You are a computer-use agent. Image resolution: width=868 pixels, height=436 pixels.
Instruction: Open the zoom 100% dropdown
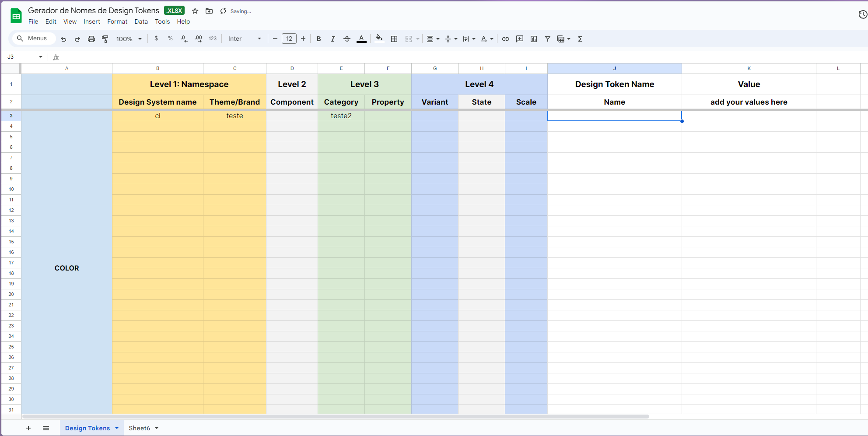click(129, 39)
